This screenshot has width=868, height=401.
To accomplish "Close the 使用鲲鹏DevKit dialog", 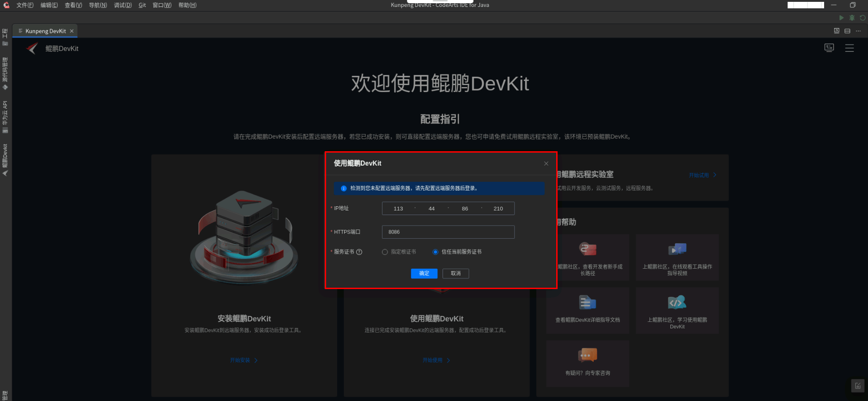I will pos(546,163).
